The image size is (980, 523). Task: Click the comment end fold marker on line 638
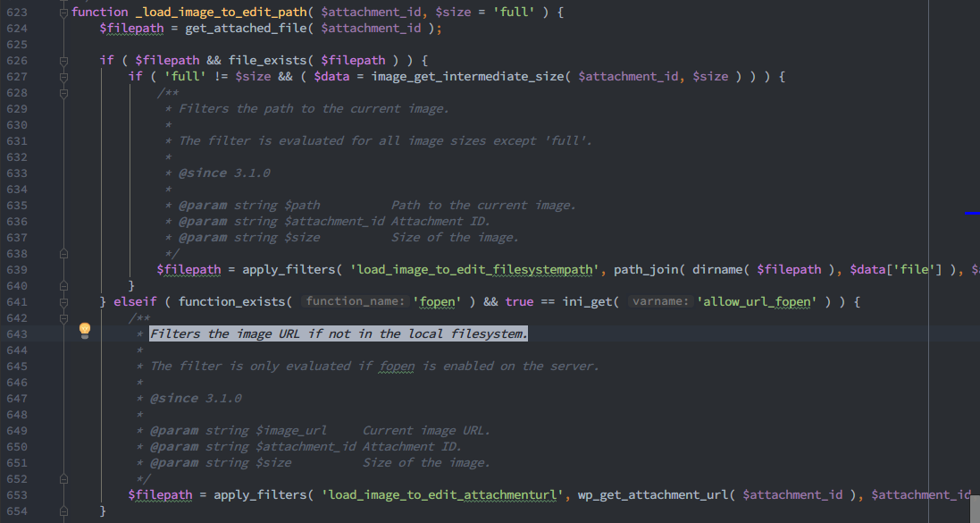63,254
